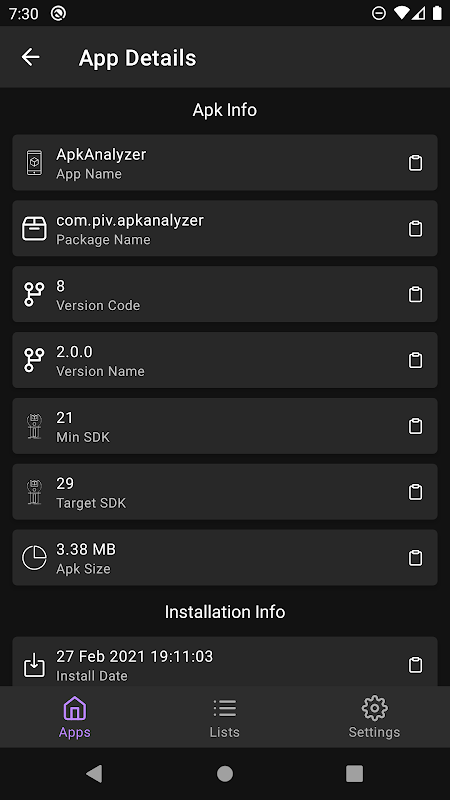Screen dimensions: 450x800
Task: Copy the Target SDK value
Action: 415,492
